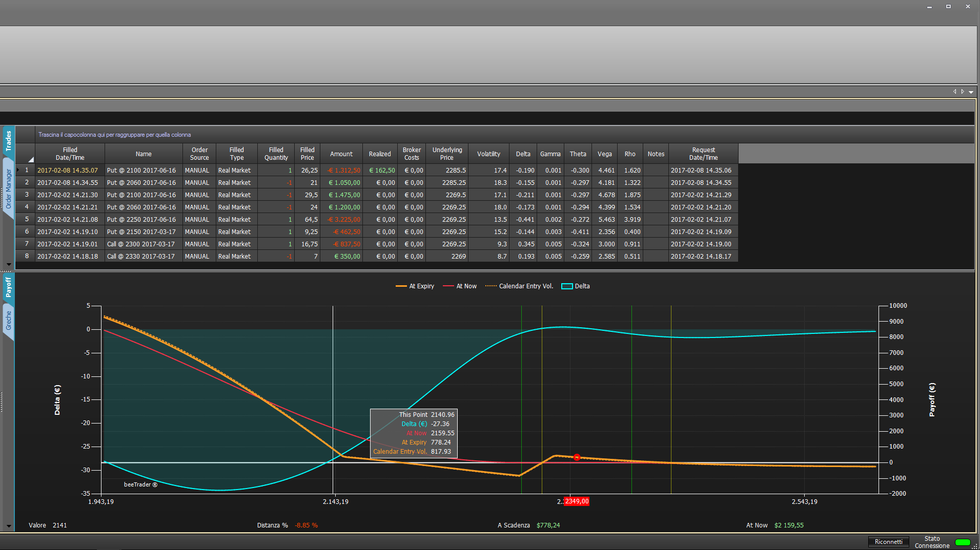
Task: Sort by the Volatility column header
Action: pyautogui.click(x=488, y=154)
